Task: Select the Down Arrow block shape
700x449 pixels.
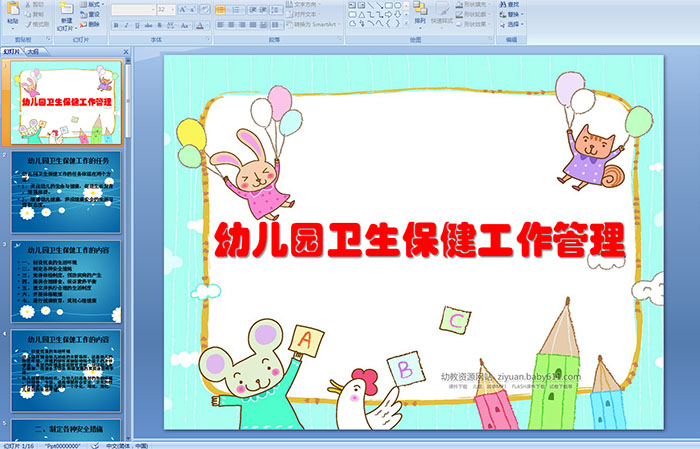Action: (397, 15)
